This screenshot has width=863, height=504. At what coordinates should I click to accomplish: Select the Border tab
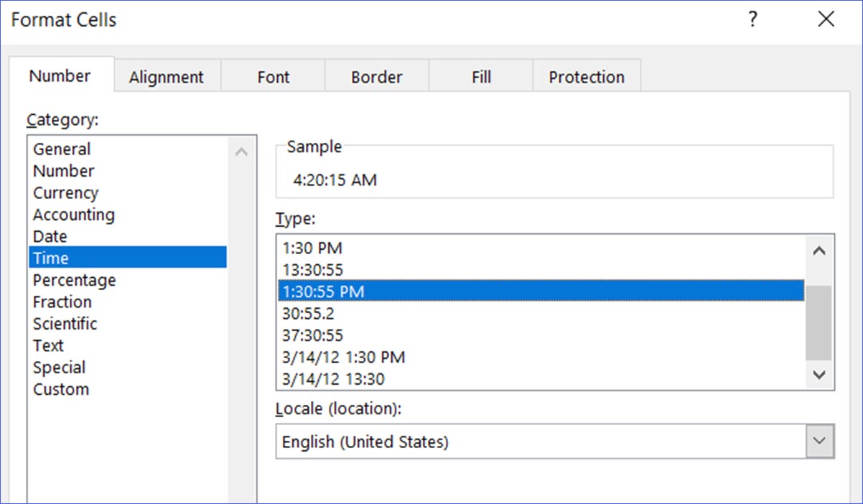[x=376, y=76]
